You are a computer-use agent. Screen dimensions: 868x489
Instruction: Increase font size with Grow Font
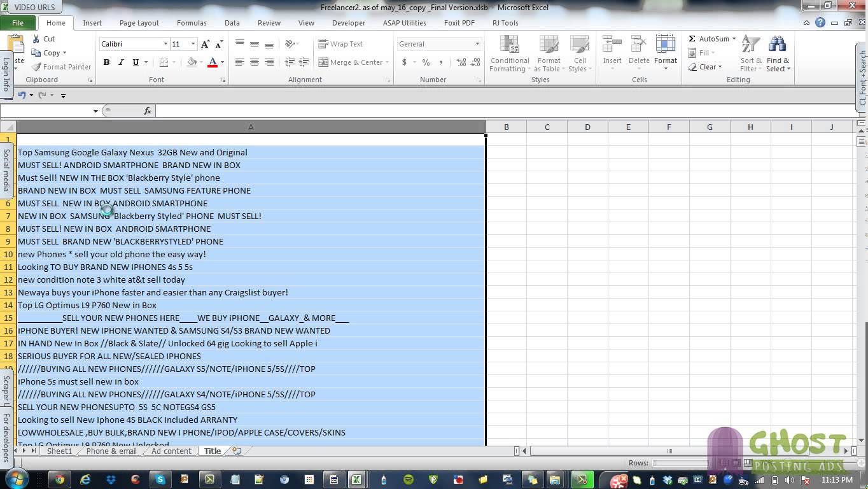click(205, 44)
